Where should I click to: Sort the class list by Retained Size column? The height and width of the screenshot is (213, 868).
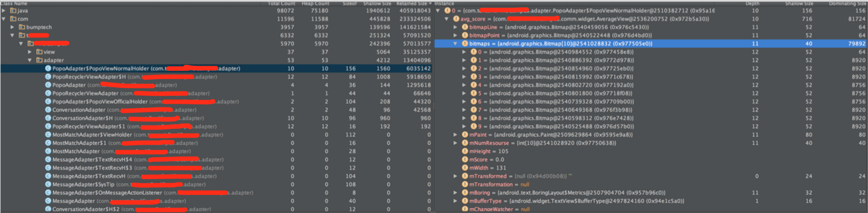coord(414,3)
